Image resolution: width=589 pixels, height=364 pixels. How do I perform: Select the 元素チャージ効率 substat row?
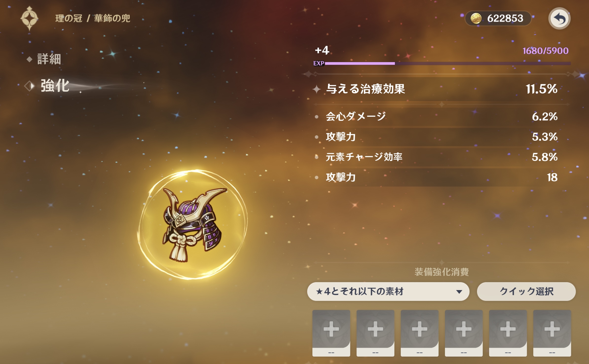pyautogui.click(x=442, y=157)
